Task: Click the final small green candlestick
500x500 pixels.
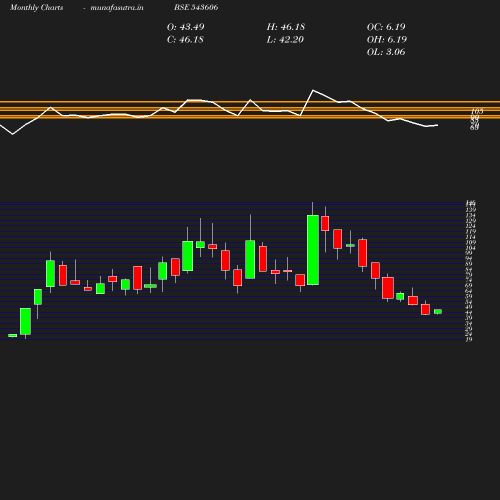Action: point(438,311)
